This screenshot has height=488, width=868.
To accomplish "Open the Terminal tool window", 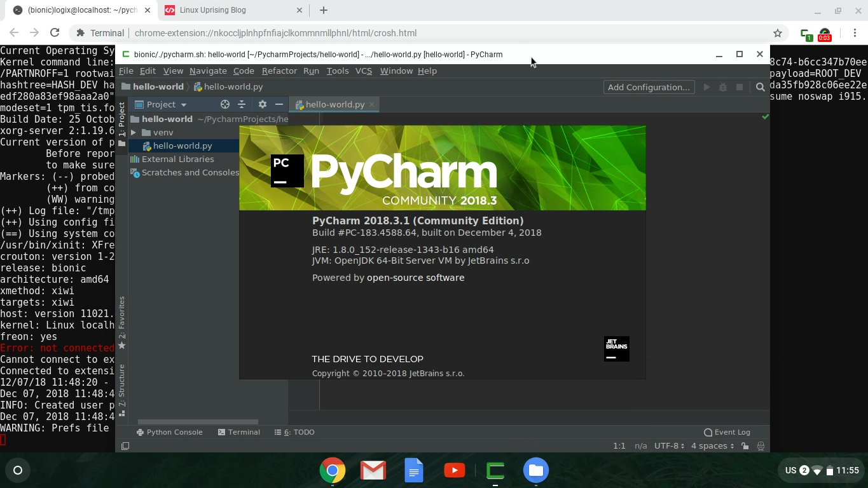I will 239,432.
